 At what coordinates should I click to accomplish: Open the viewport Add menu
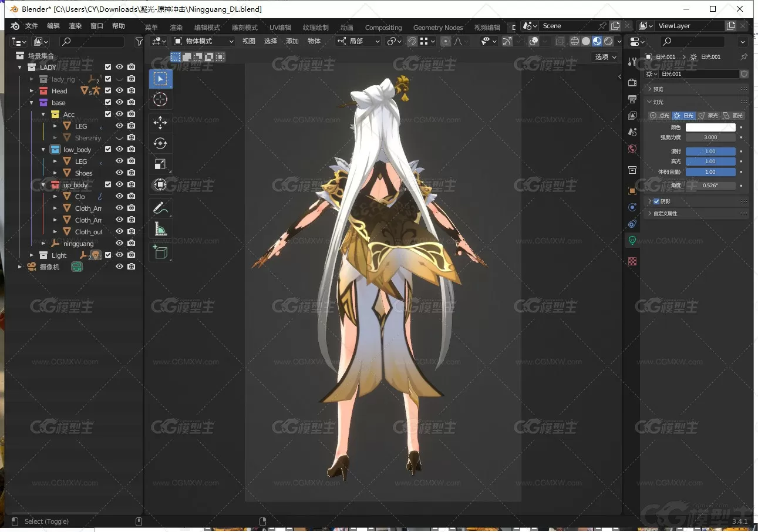tap(292, 41)
